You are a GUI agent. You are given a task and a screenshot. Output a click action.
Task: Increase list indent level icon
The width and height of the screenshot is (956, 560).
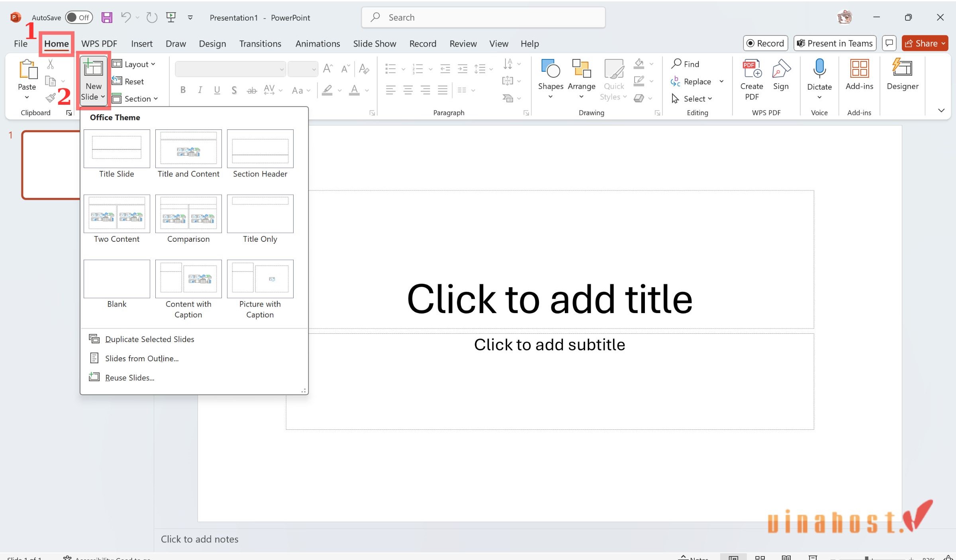click(462, 69)
